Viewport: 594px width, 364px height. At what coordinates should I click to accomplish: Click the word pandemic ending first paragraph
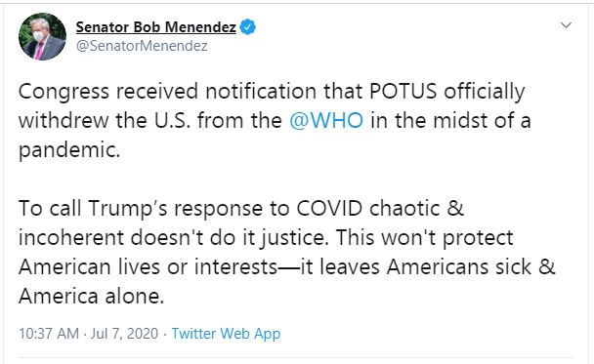pyautogui.click(x=69, y=150)
